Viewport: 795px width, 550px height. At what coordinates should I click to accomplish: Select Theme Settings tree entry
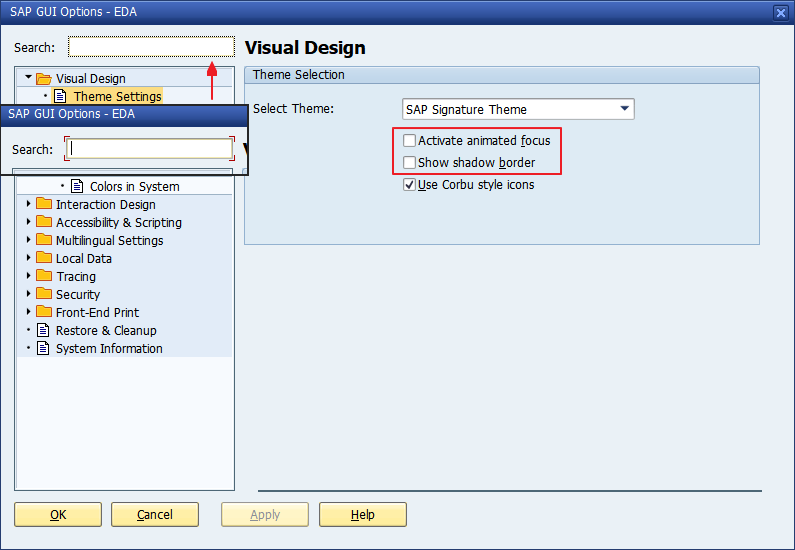coord(118,96)
